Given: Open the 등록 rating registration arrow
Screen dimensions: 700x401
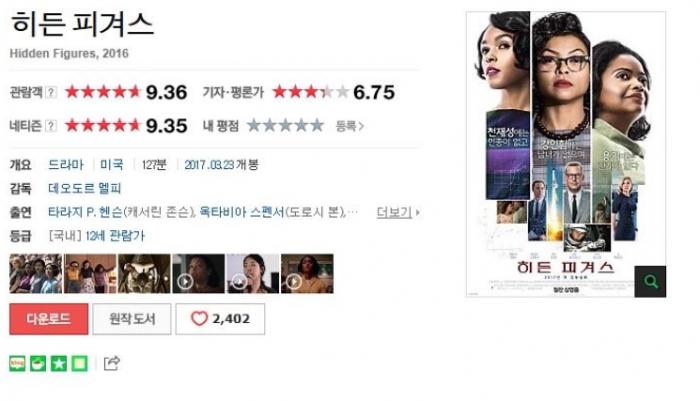Looking at the screenshot, I should coord(350,126).
